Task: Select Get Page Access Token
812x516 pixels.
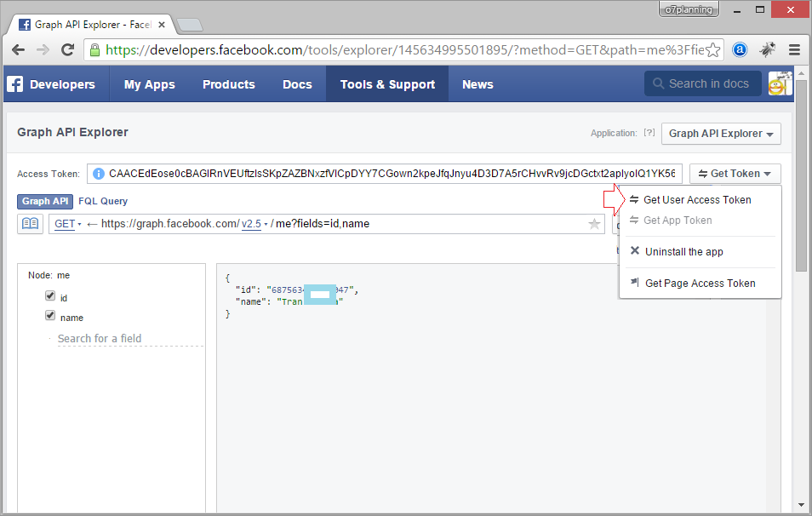Action: click(x=700, y=284)
